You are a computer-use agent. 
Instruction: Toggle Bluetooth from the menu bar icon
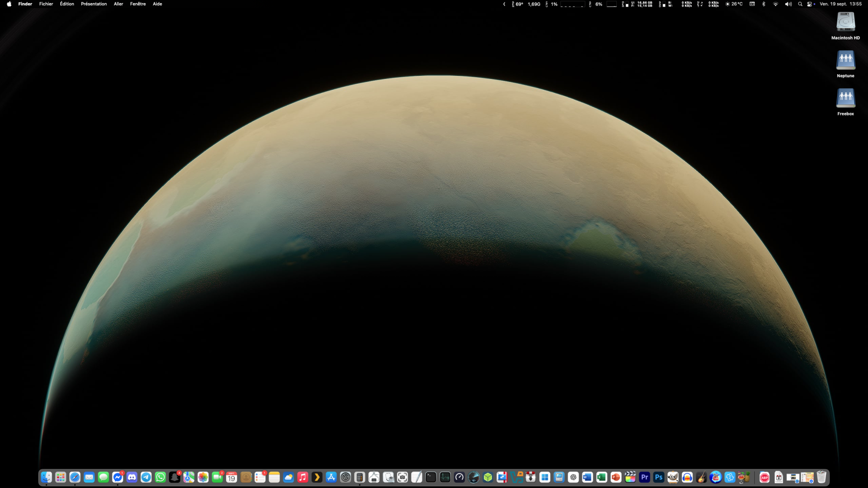point(764,4)
